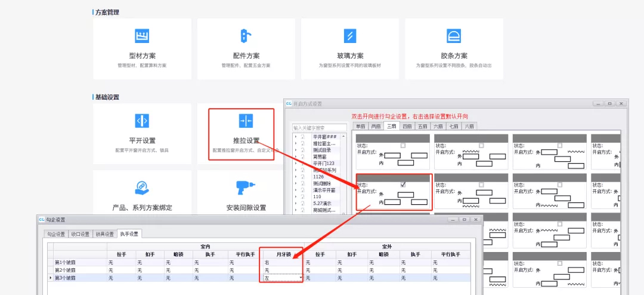Click 月牙锁 cell of 第2个玻扇
This screenshot has width=644, height=295.
tap(283, 271)
